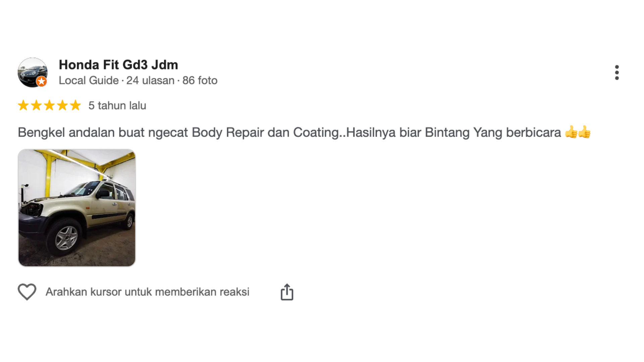Image resolution: width=644 pixels, height=362 pixels.
Task: Click the third yellow rating star
Action: [49, 105]
